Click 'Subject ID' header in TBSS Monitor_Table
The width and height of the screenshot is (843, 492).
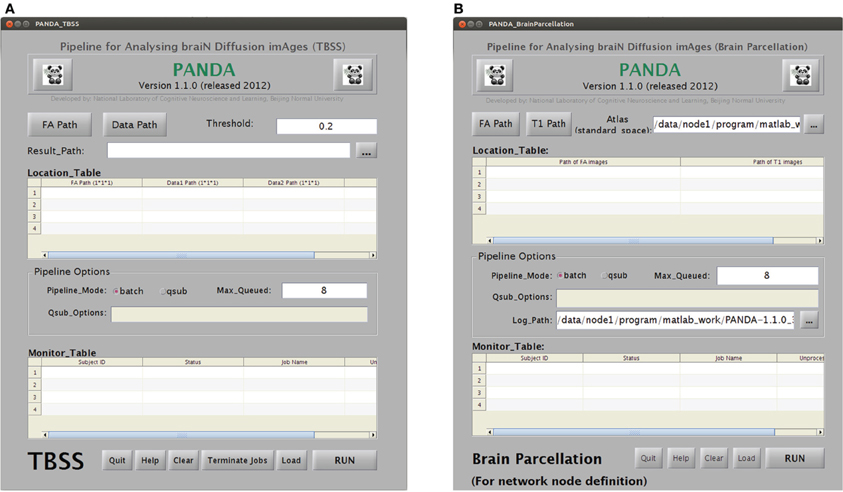coord(92,362)
